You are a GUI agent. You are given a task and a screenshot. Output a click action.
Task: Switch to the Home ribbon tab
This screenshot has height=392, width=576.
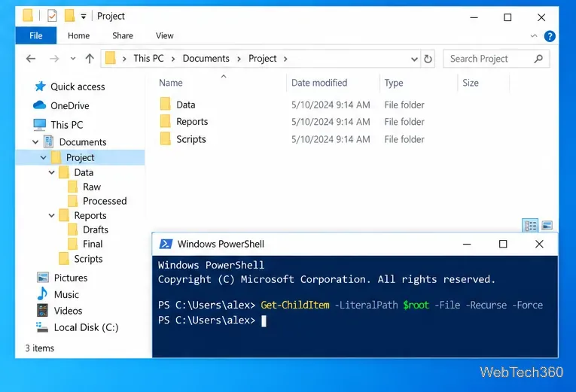[78, 35]
